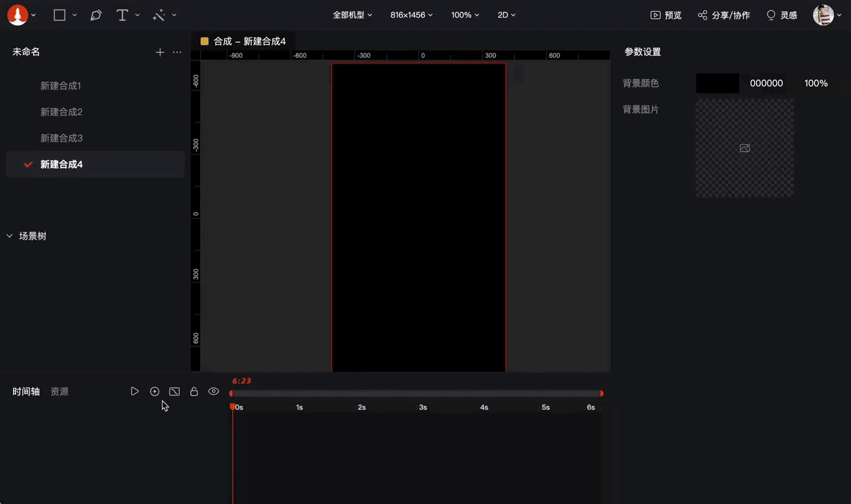
Task: Switch to the 资源 assets tab
Action: click(60, 391)
